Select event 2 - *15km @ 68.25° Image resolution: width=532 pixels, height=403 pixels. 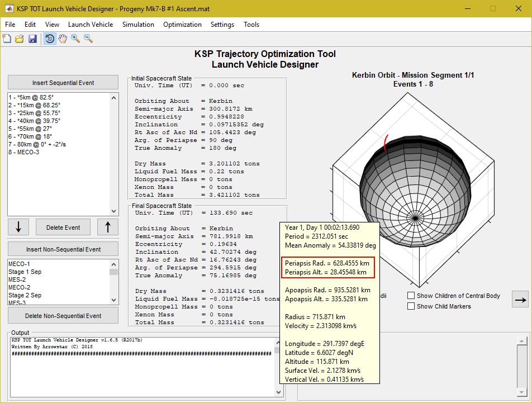point(59,105)
